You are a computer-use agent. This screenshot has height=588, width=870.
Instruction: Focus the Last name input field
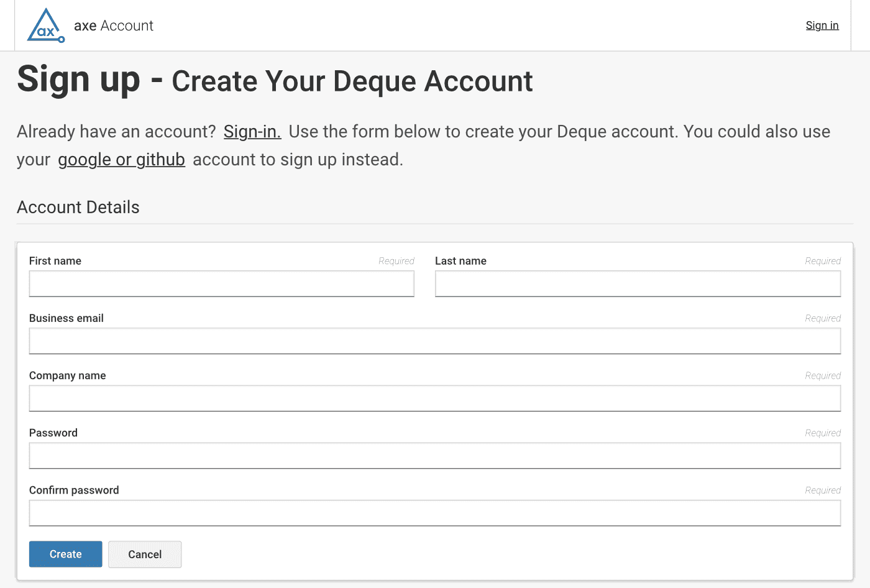coord(638,284)
